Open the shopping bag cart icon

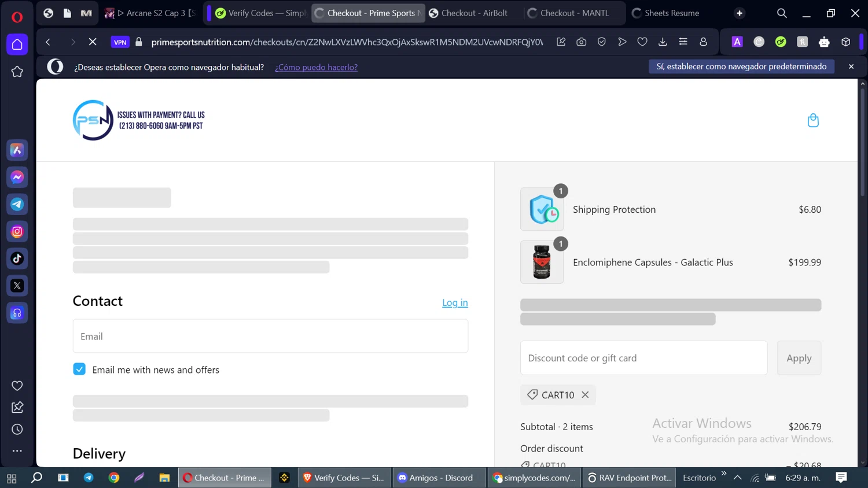click(x=813, y=120)
